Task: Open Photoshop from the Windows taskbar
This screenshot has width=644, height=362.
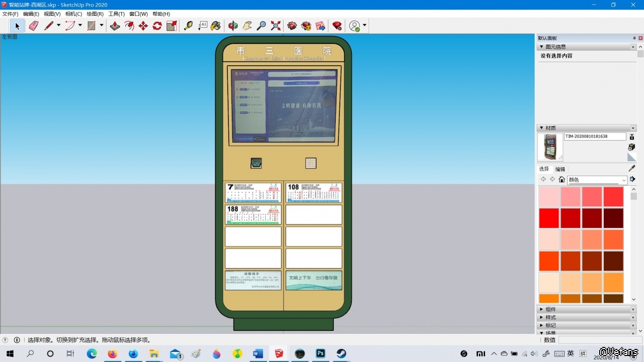Action: click(320, 353)
